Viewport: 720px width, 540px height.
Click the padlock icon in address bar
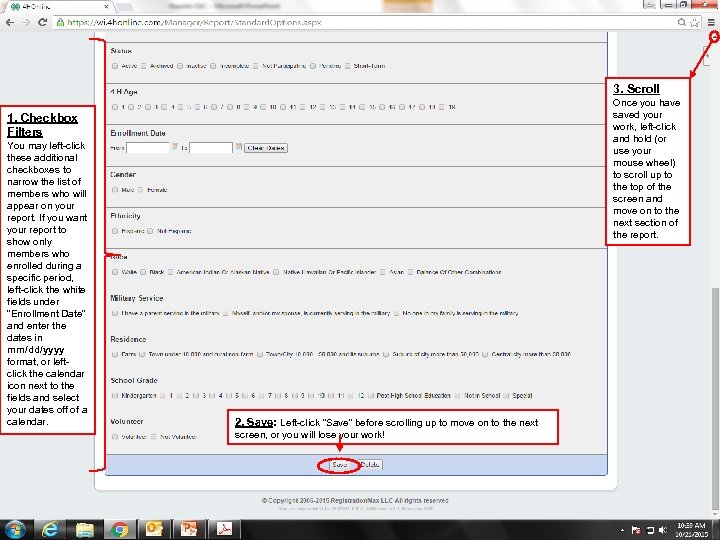[60, 22]
